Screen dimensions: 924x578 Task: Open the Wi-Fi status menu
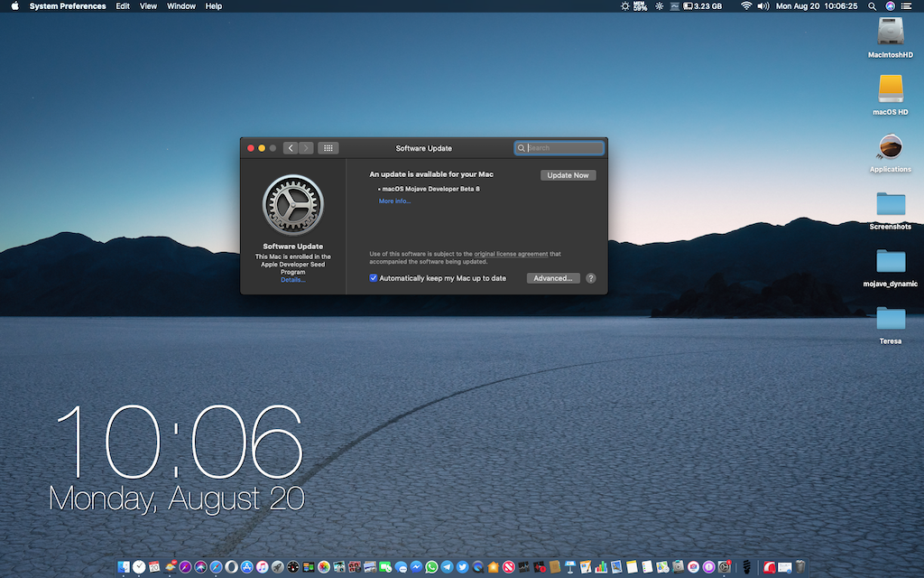point(746,6)
